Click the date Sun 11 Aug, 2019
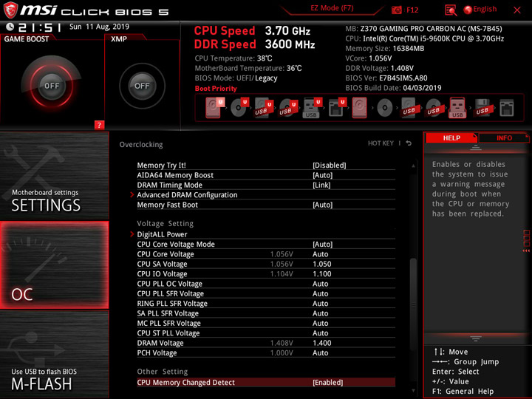This screenshot has width=532, height=399. (99, 27)
